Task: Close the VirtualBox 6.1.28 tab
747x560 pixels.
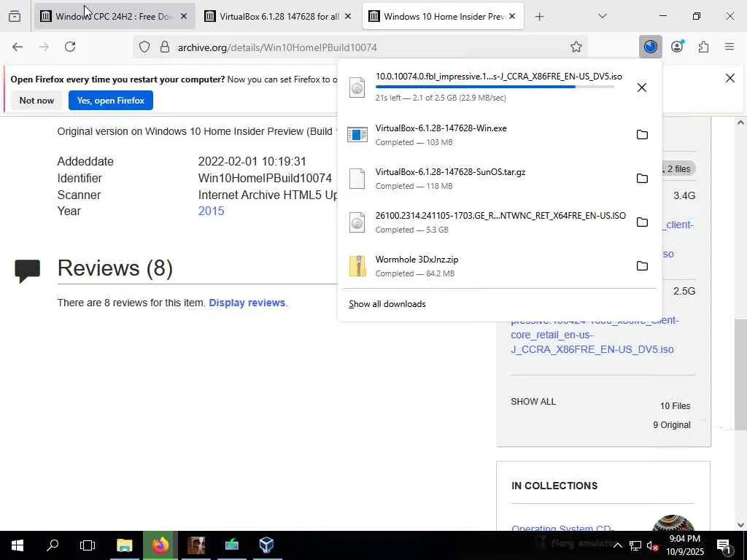Action: tap(348, 16)
